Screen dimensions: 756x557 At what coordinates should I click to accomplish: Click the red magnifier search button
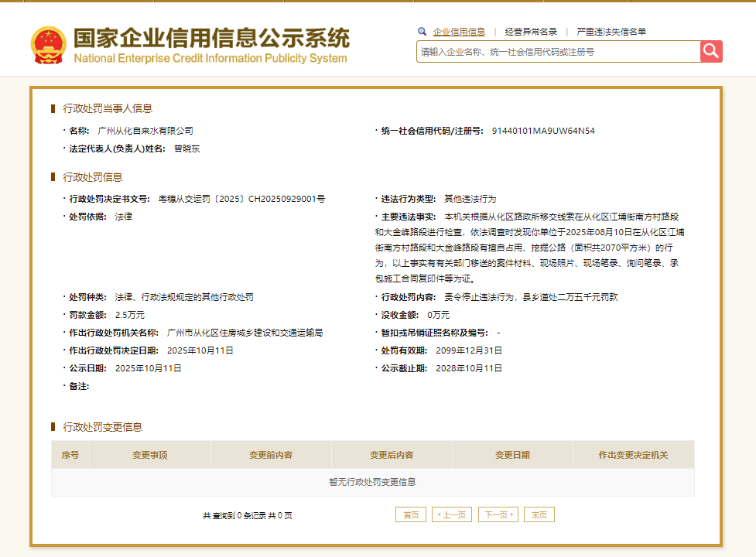pyautogui.click(x=711, y=52)
